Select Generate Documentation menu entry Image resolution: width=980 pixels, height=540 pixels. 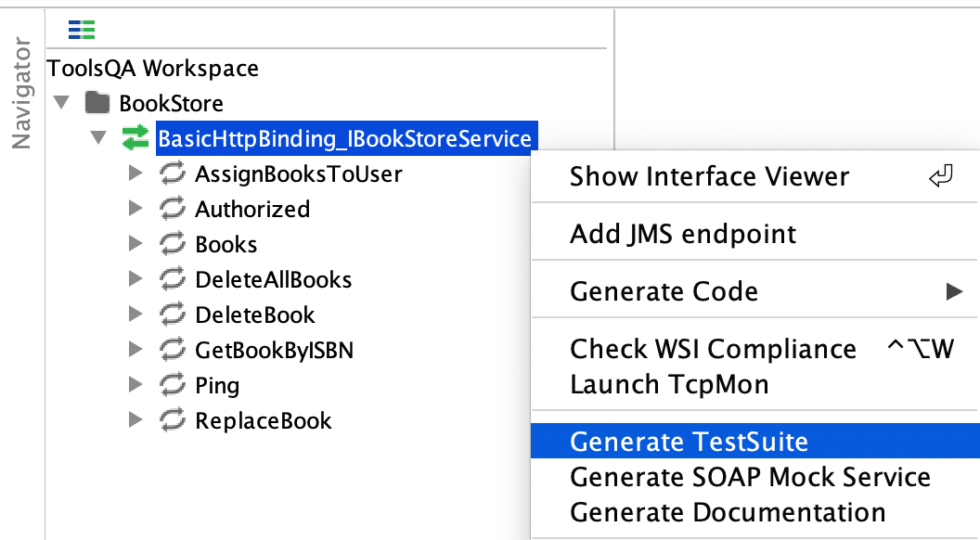coord(755,512)
